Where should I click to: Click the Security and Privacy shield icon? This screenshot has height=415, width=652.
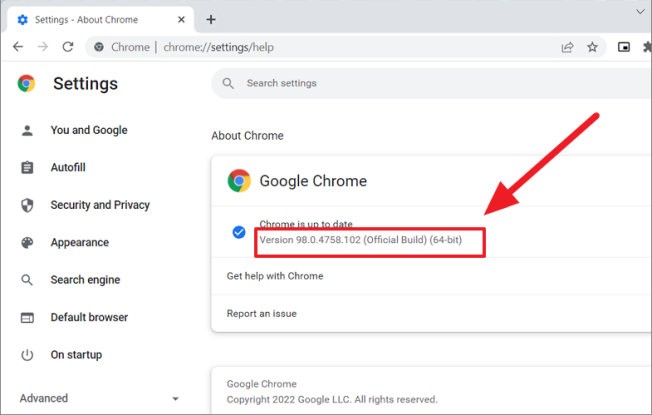click(x=28, y=205)
